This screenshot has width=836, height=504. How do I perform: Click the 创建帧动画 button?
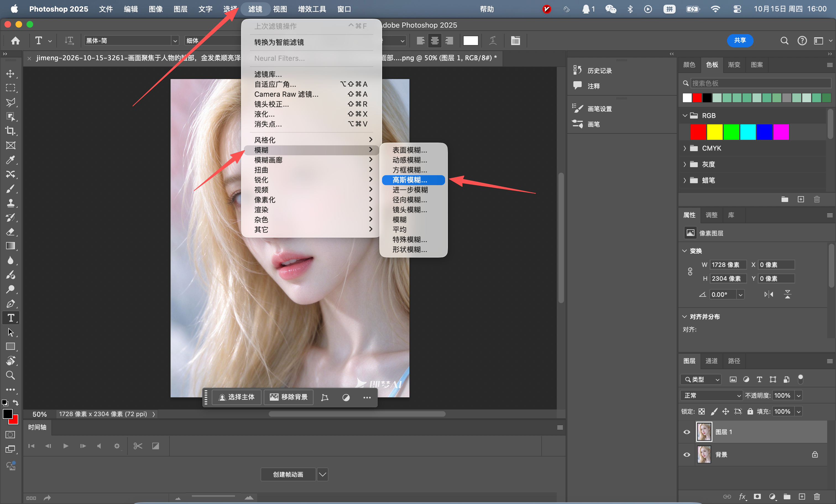pyautogui.click(x=288, y=474)
